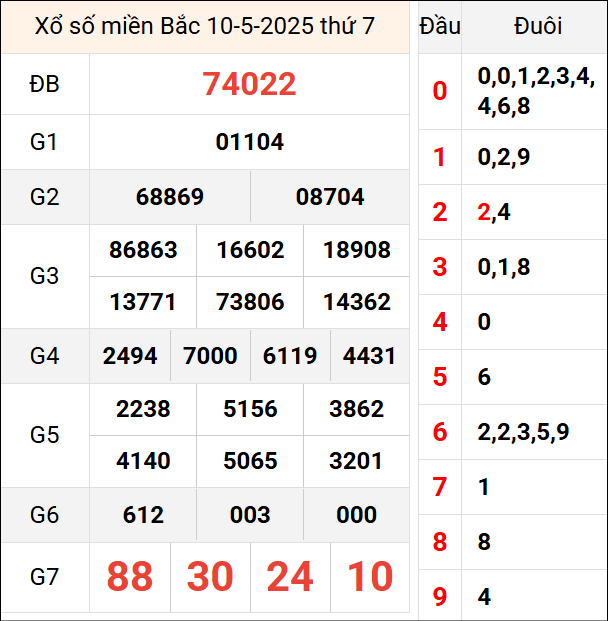Select tail values 0,2,9 for head 1

click(x=504, y=157)
